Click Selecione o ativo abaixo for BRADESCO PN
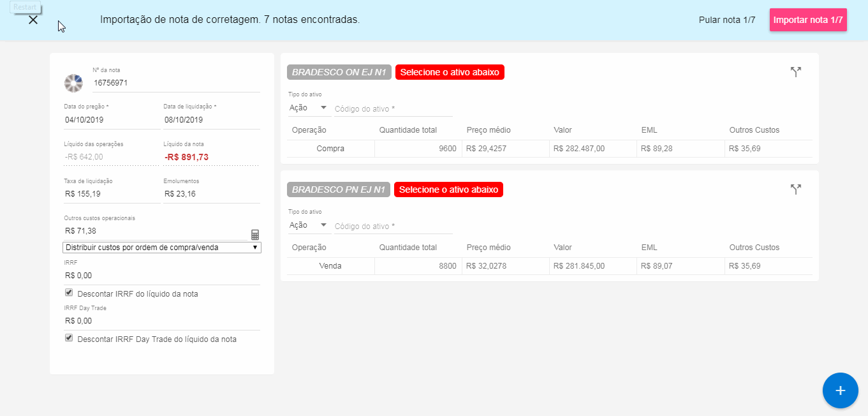The height and width of the screenshot is (416, 868). [448, 189]
